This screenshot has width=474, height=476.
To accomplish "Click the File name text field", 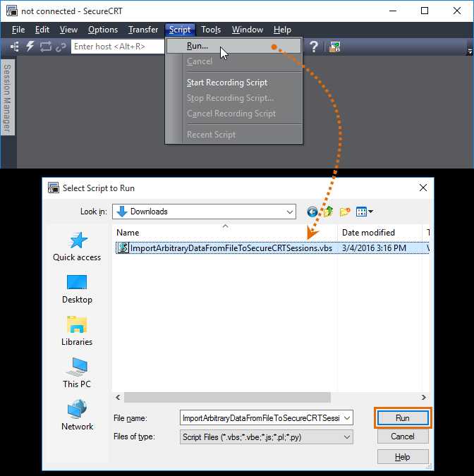I will pos(261,418).
